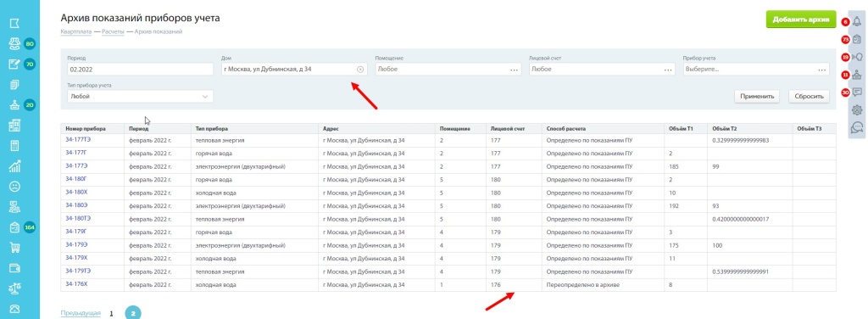Open speaking head icon with badge 19
This screenshot has width=868, height=319.
tap(857, 57)
